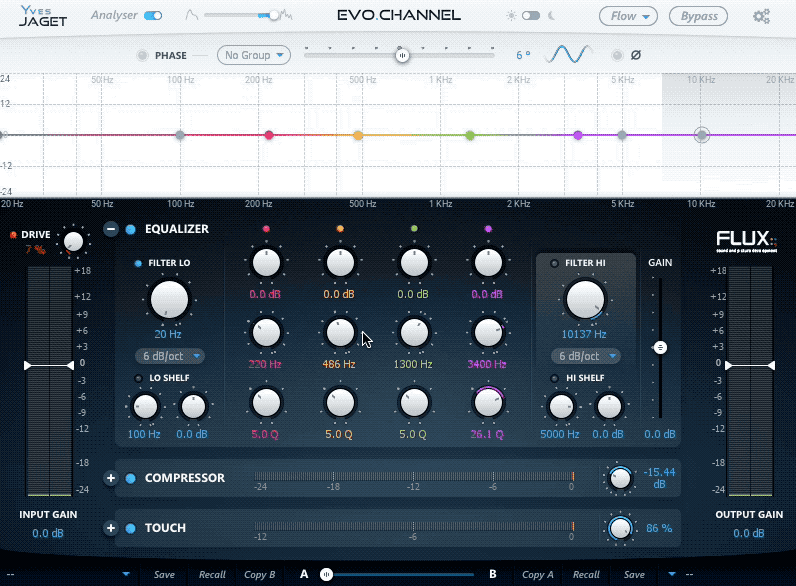Viewport: 796px width, 586px height.
Task: Click the smooth analyser curve icon
Action: coord(191,15)
